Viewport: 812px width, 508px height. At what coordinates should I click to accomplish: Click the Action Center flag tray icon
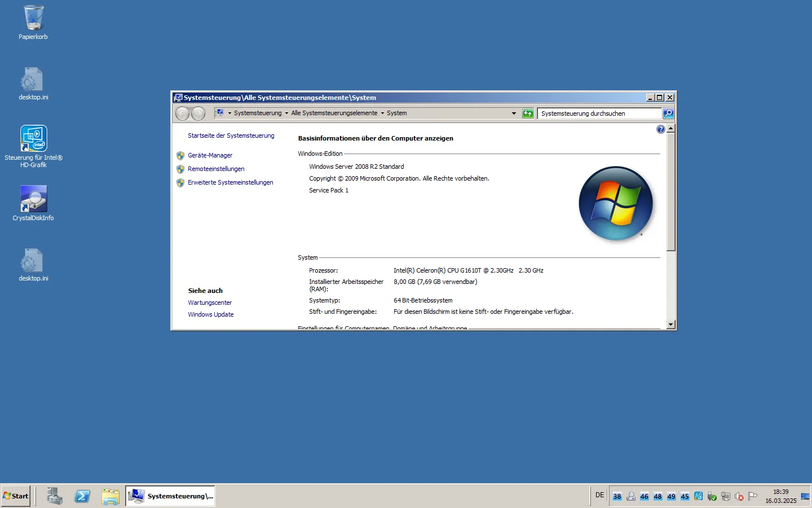pos(752,497)
